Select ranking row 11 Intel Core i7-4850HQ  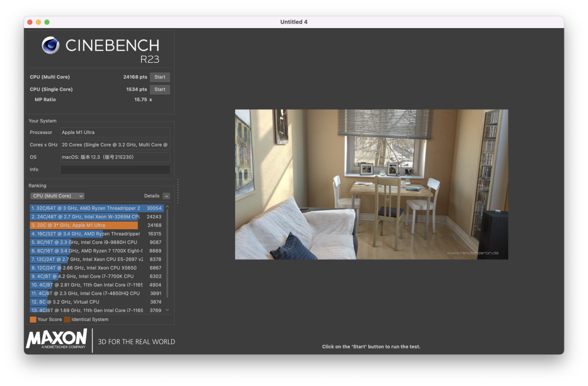click(x=97, y=293)
